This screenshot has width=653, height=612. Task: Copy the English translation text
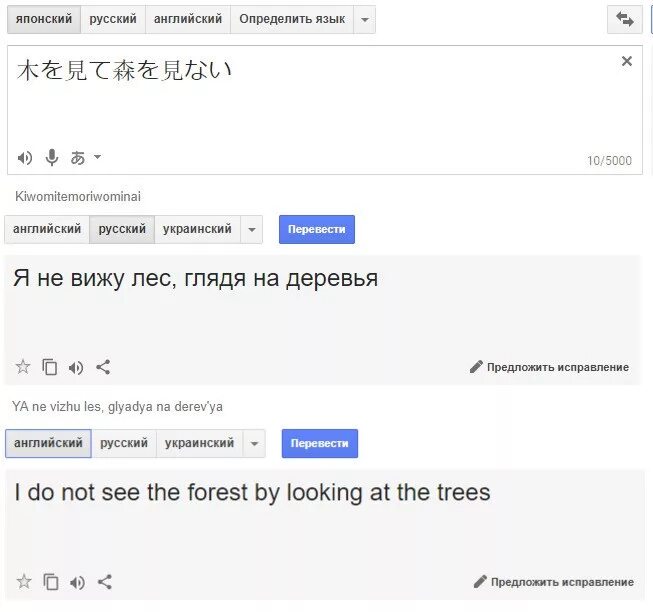(x=51, y=582)
